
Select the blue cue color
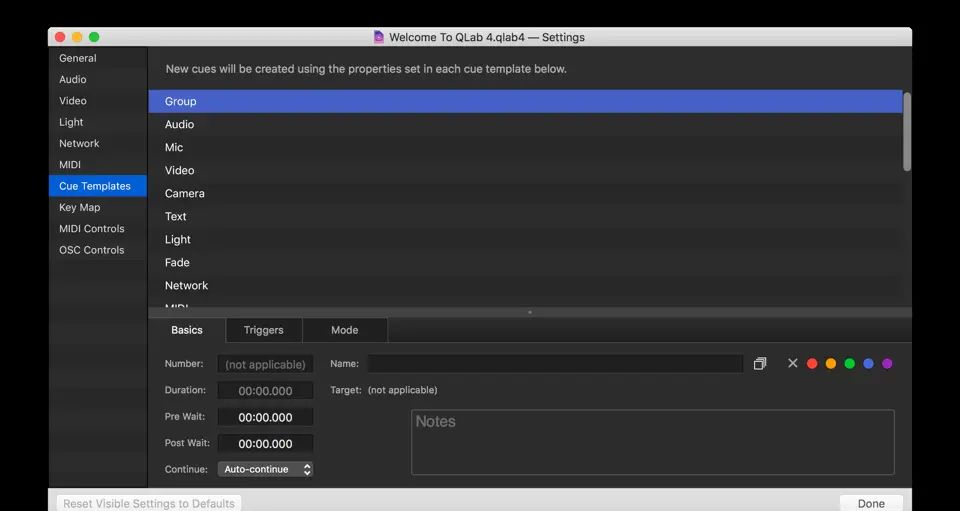[x=868, y=364]
